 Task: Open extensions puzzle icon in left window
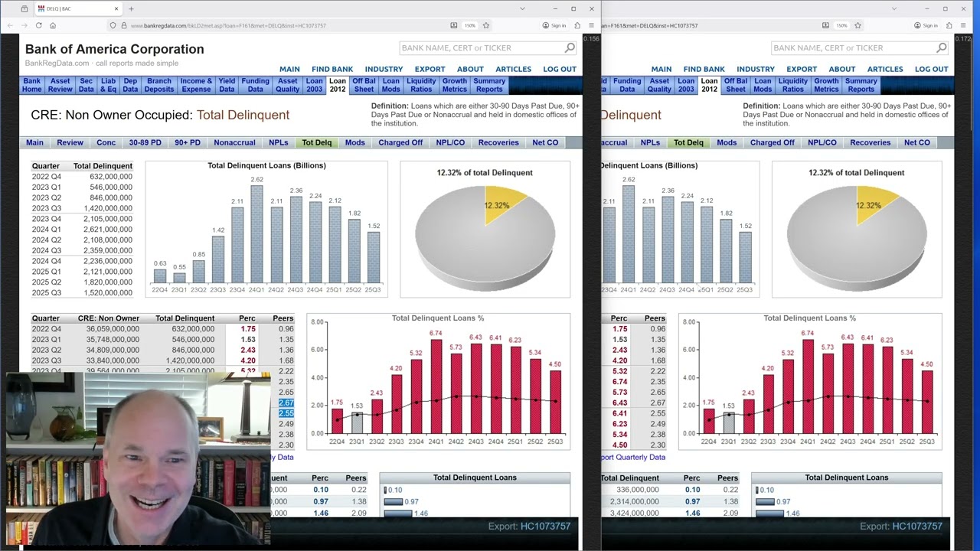tap(577, 25)
